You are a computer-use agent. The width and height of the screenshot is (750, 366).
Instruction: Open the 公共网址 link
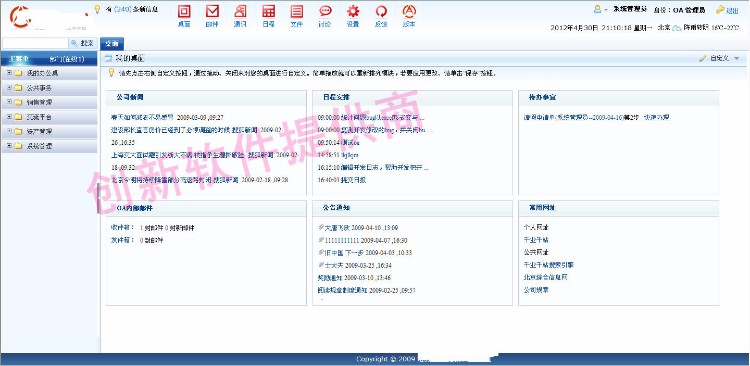pos(536,252)
